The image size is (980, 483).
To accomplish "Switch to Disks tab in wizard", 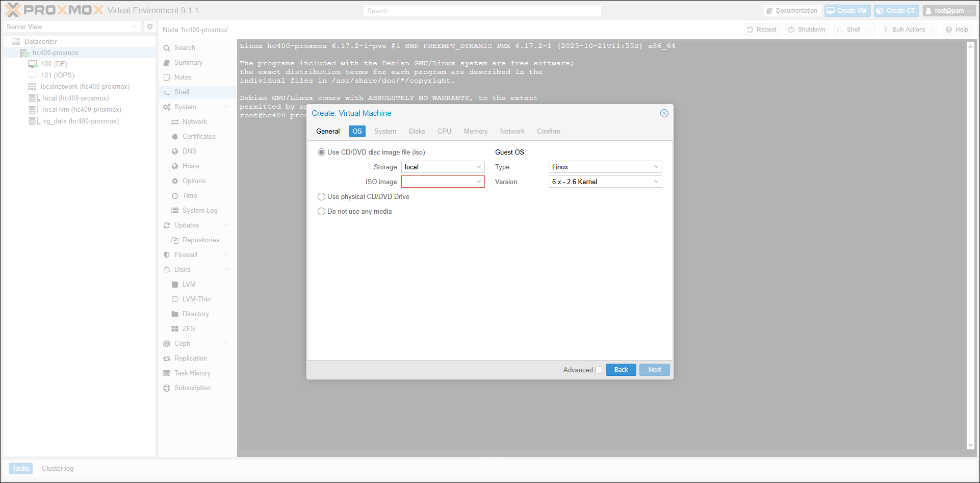I will [x=417, y=132].
